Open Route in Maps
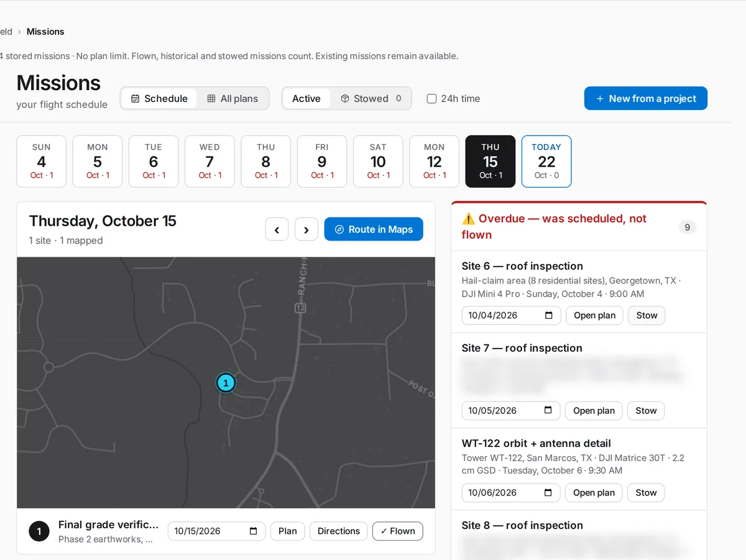746x560 pixels. pyautogui.click(x=374, y=229)
